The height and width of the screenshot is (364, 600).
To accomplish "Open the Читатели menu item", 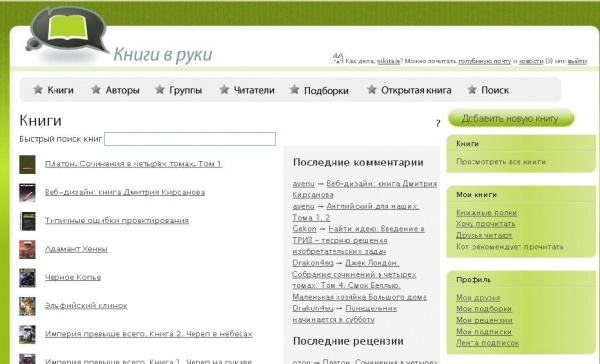I will click(x=247, y=90).
